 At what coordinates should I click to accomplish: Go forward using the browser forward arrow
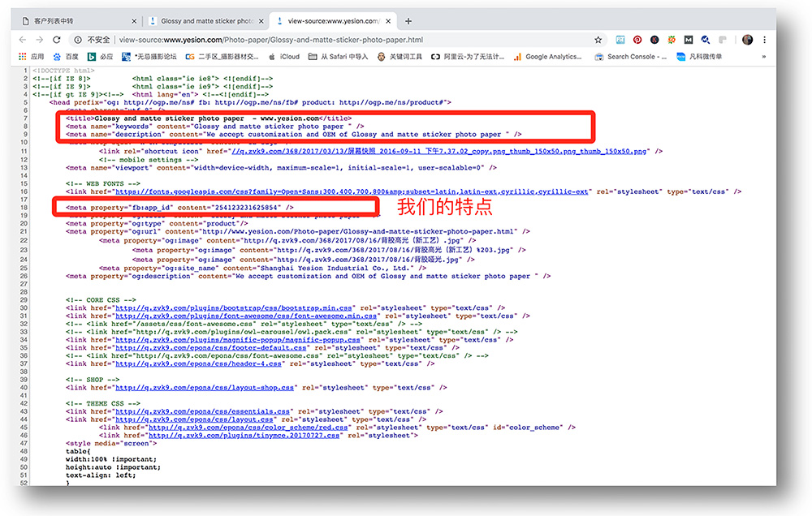point(39,40)
